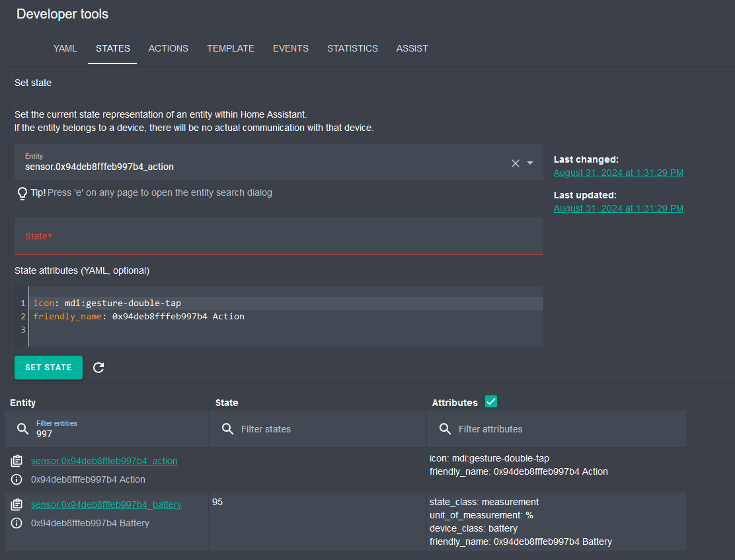Copy the battery sensor entity ID
Image resolution: width=735 pixels, height=560 pixels.
(17, 504)
